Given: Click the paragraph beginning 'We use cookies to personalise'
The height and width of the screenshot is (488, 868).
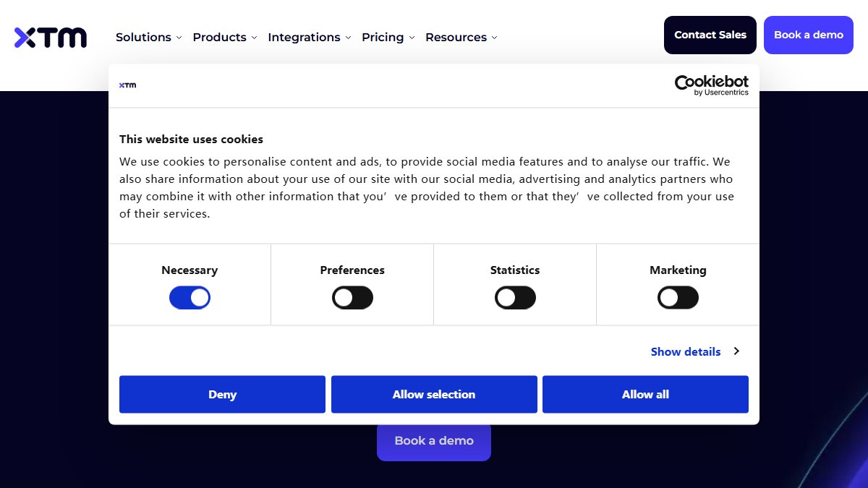Looking at the screenshot, I should pyautogui.click(x=427, y=187).
